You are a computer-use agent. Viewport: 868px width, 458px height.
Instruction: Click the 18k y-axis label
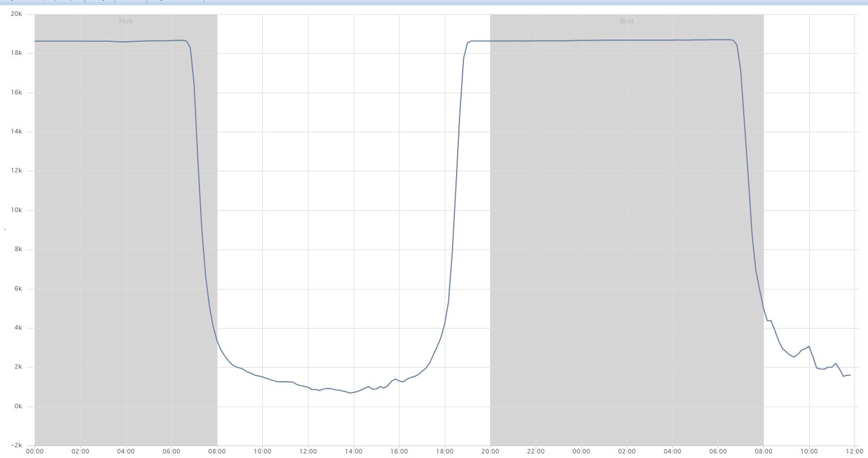16,53
